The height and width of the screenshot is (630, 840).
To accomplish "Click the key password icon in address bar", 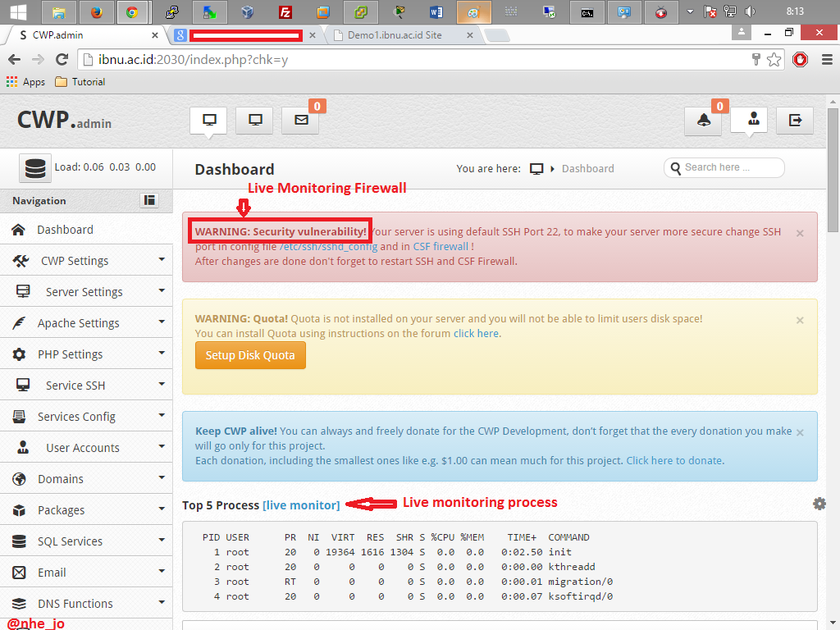I will (x=756, y=59).
